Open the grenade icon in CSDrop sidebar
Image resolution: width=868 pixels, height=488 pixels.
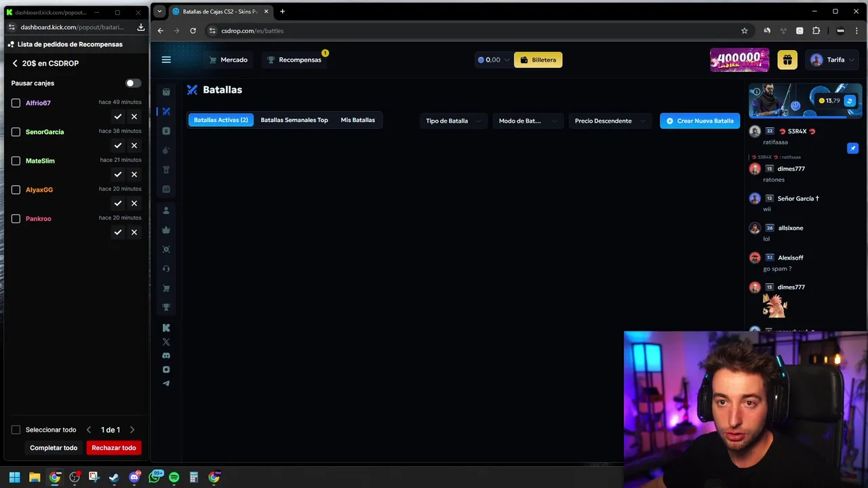point(166,150)
